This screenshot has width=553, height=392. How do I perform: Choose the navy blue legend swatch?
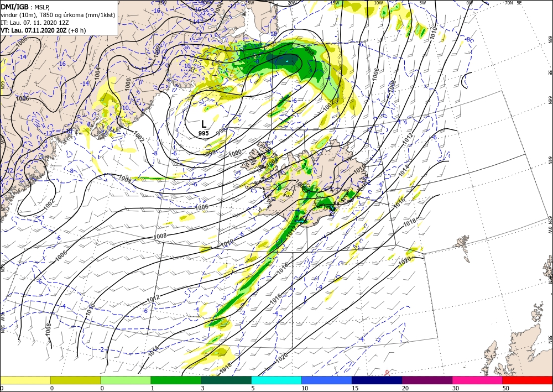(377, 380)
